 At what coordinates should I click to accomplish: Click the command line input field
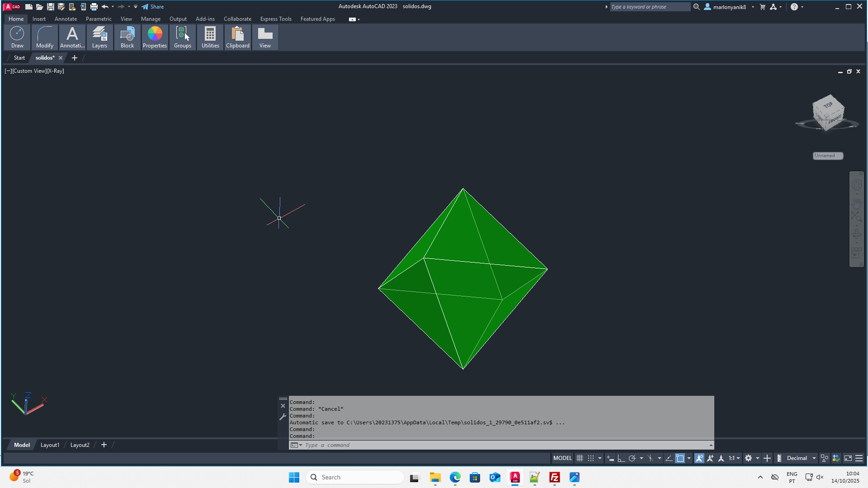pos(497,445)
